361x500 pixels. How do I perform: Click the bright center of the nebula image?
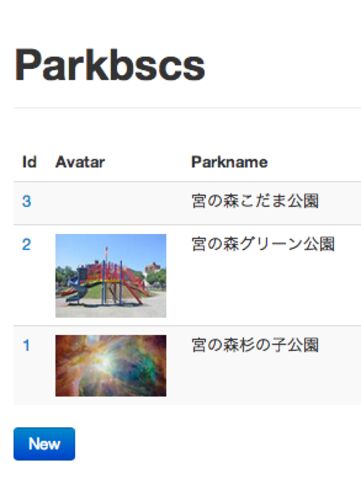coord(100,360)
